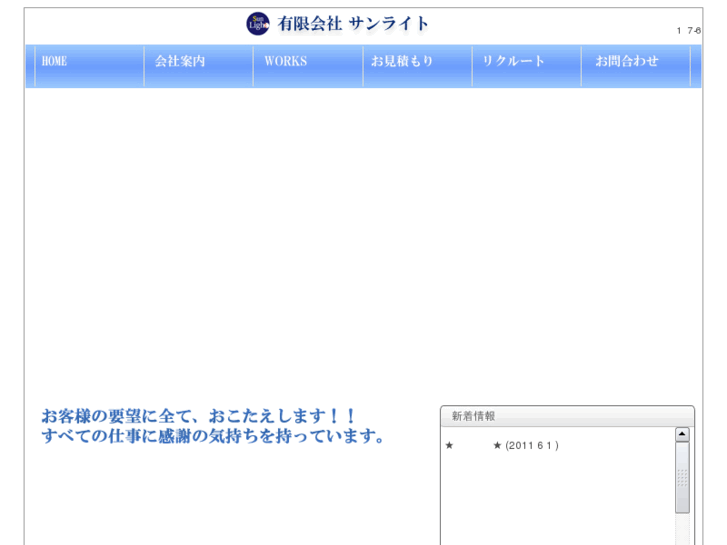The width and height of the screenshot is (727, 545).
Task: Go to the WORKS navigation item
Action: 308,66
